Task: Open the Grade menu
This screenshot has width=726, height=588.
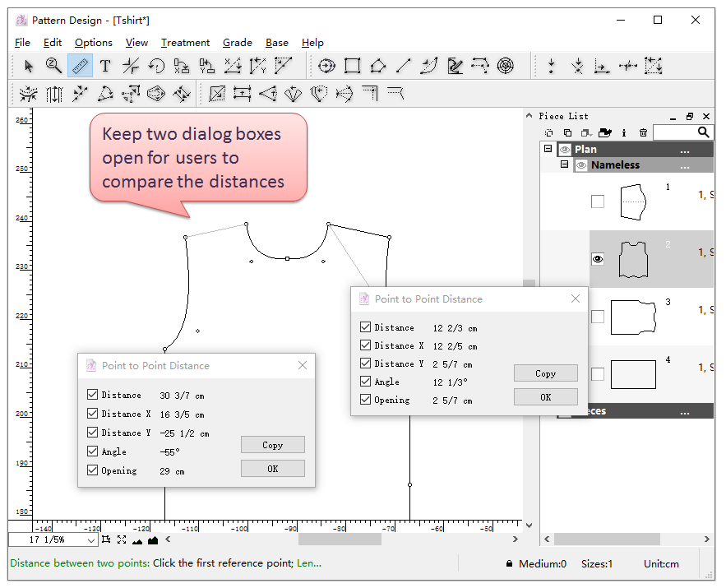Action: pyautogui.click(x=238, y=43)
